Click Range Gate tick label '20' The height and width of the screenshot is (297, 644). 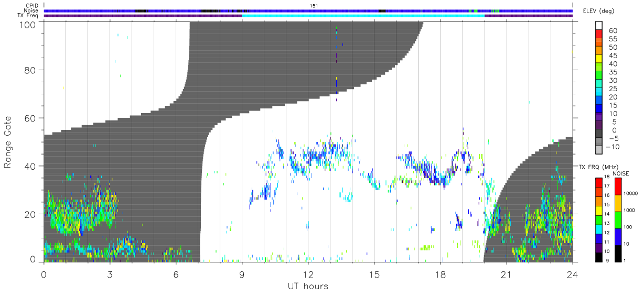coord(30,214)
